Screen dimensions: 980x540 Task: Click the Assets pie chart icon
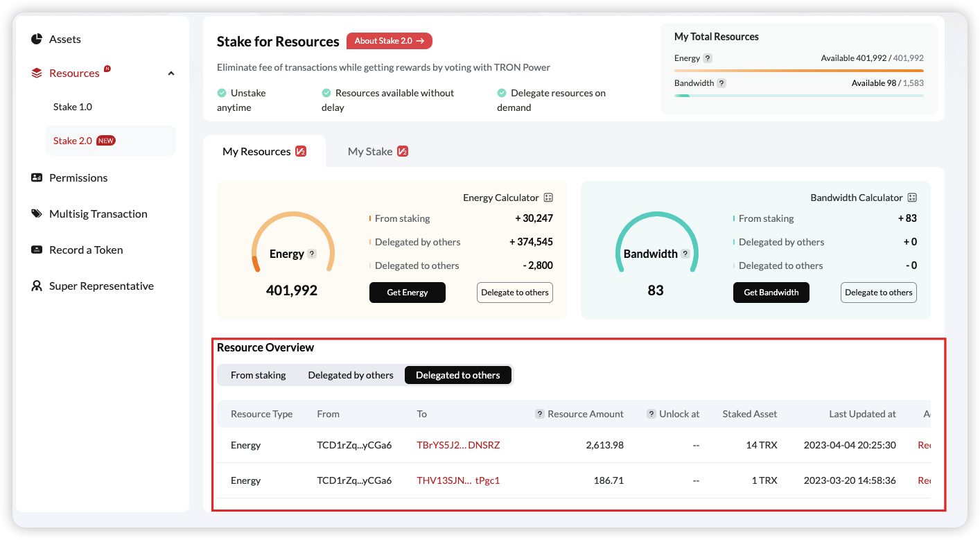[37, 40]
